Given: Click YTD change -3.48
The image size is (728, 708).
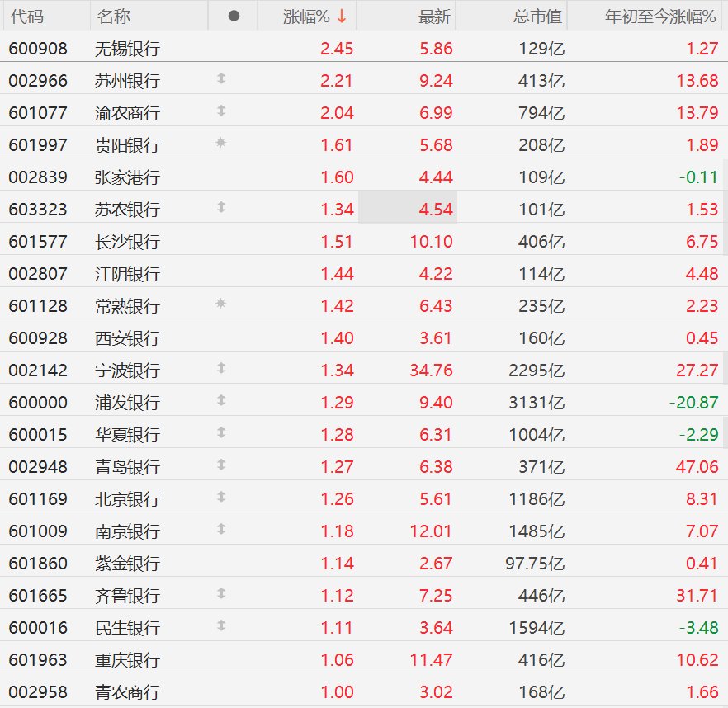Looking at the screenshot, I should coord(698,628).
